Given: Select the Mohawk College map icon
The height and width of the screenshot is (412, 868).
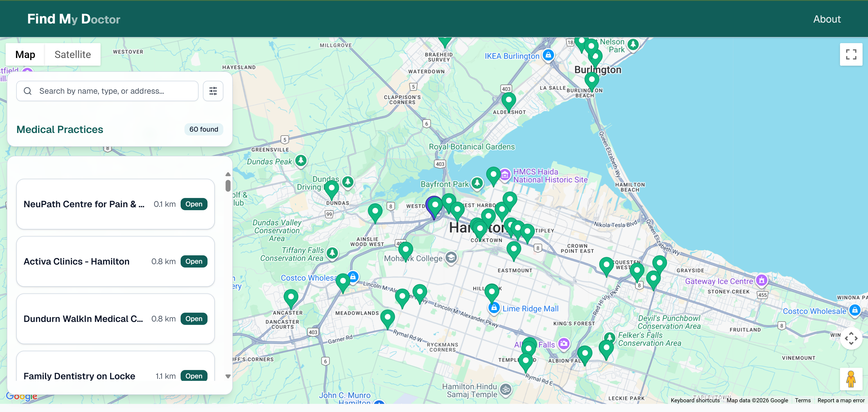Looking at the screenshot, I should [x=451, y=258].
